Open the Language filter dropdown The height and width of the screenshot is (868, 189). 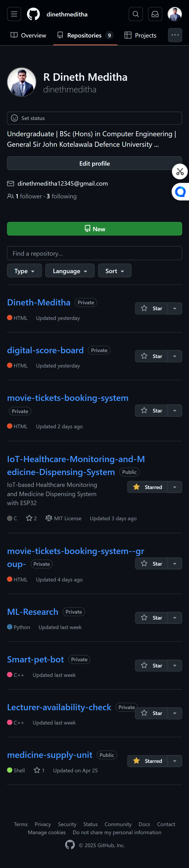69,271
